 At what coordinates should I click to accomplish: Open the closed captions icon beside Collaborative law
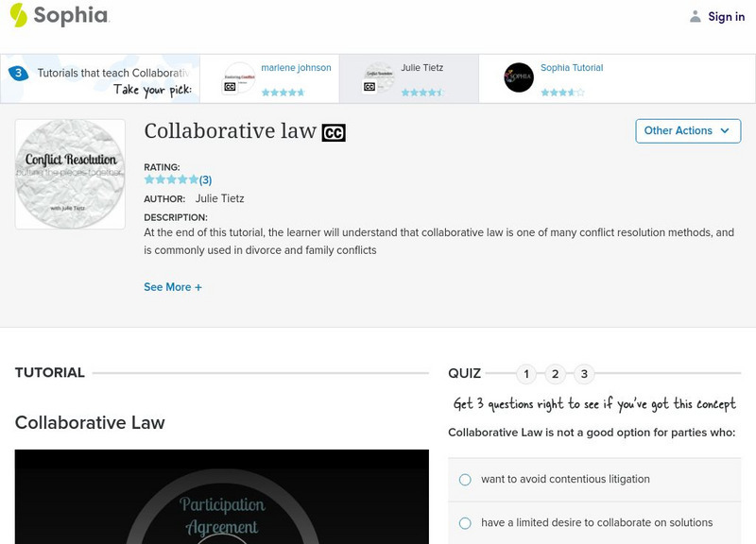[x=334, y=131]
